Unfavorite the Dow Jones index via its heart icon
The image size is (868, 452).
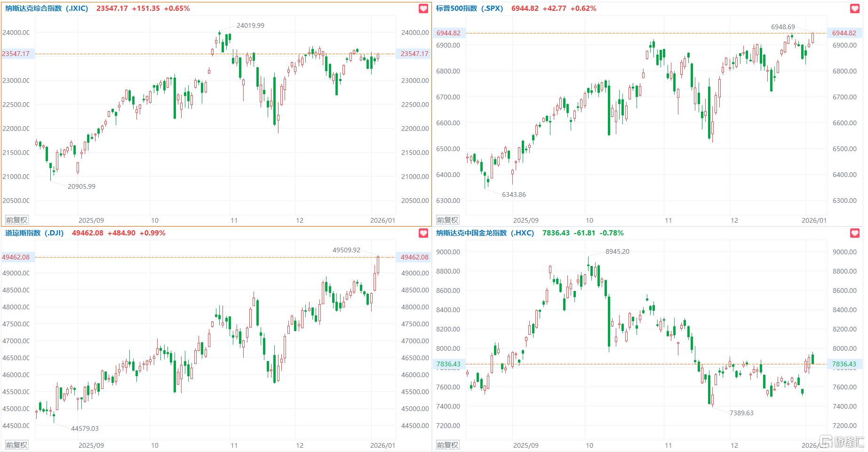coord(423,233)
